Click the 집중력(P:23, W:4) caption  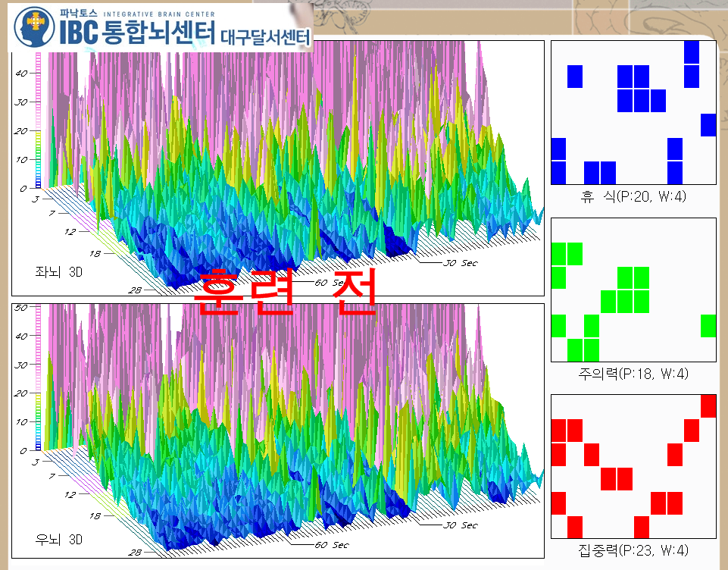tap(633, 550)
